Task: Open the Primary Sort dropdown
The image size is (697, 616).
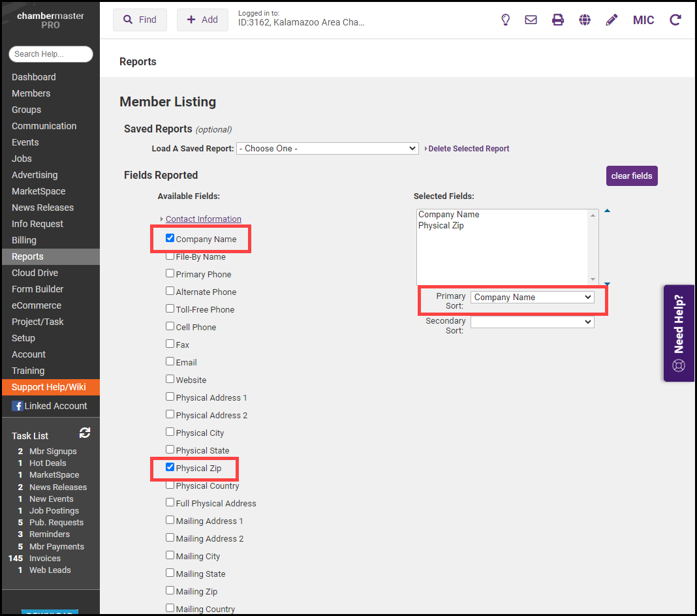Action: (x=532, y=298)
